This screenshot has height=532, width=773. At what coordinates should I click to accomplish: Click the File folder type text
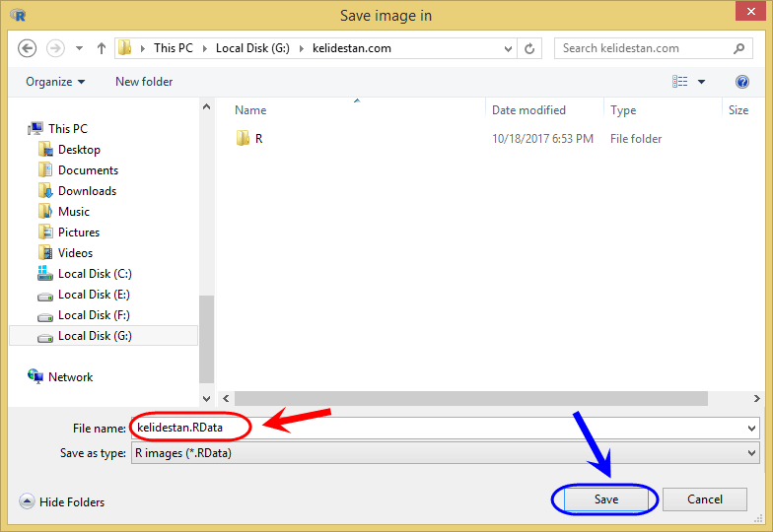[x=636, y=139]
